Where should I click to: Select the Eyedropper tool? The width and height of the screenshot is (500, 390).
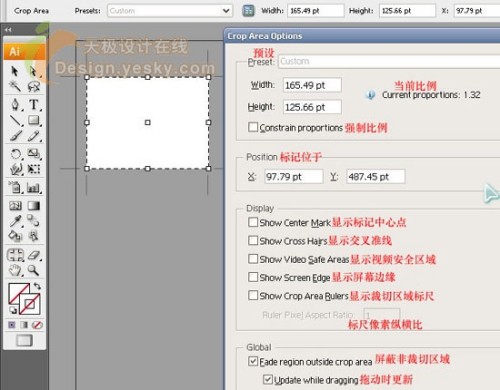pos(15,221)
